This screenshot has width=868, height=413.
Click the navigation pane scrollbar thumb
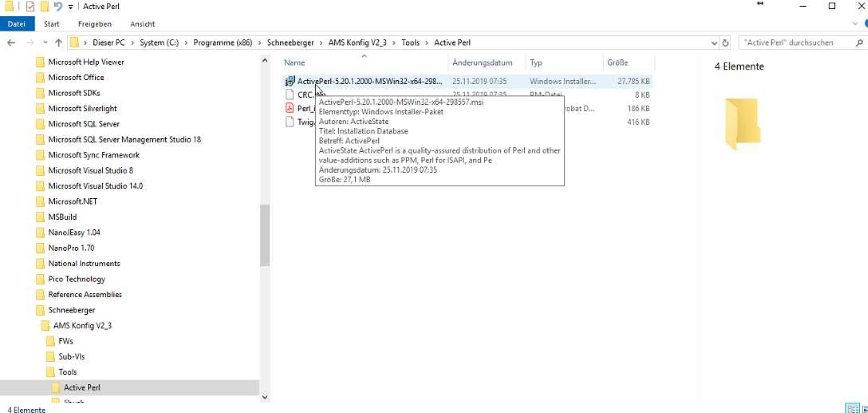265,235
